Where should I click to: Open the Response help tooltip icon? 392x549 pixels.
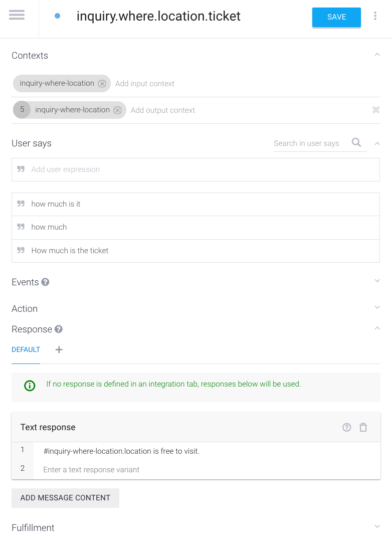click(59, 328)
